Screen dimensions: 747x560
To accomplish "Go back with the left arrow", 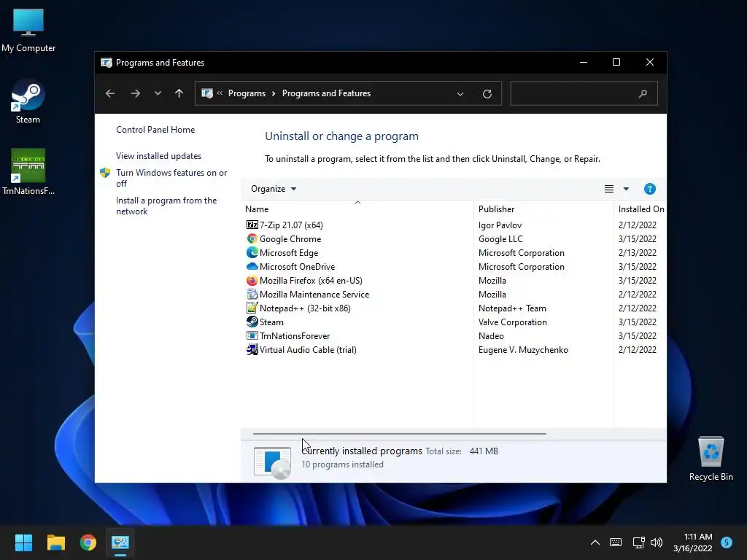I will pos(110,93).
